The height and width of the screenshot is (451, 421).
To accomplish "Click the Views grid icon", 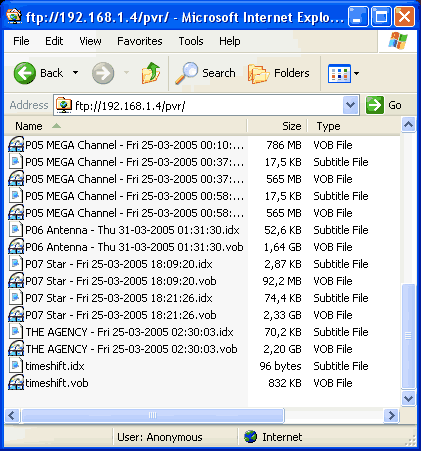I will click(x=339, y=73).
